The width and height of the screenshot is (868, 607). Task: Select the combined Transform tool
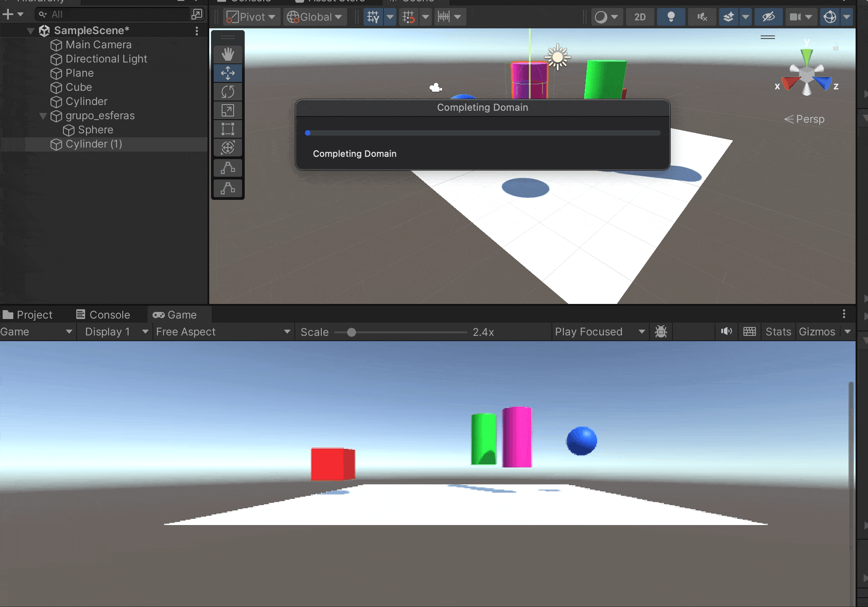[x=228, y=148]
